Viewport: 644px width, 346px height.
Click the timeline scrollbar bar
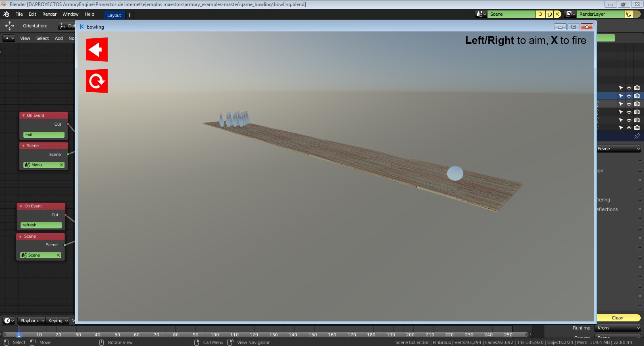point(266,334)
